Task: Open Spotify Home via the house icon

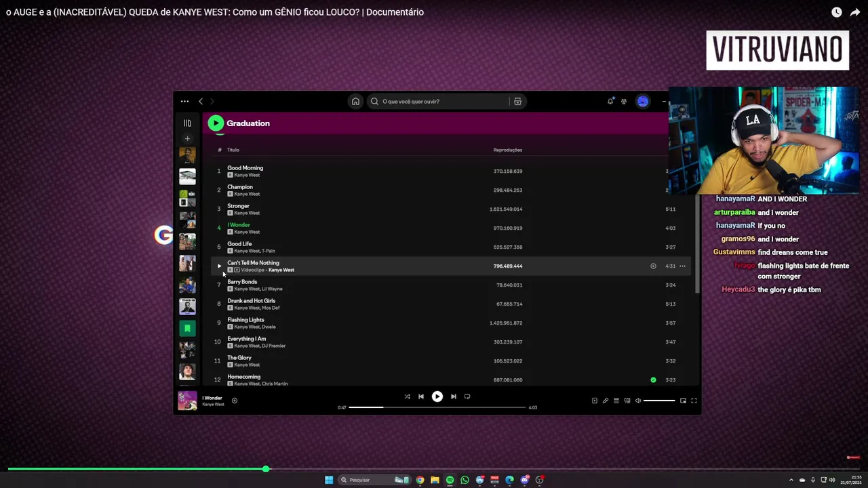Action: pos(355,102)
